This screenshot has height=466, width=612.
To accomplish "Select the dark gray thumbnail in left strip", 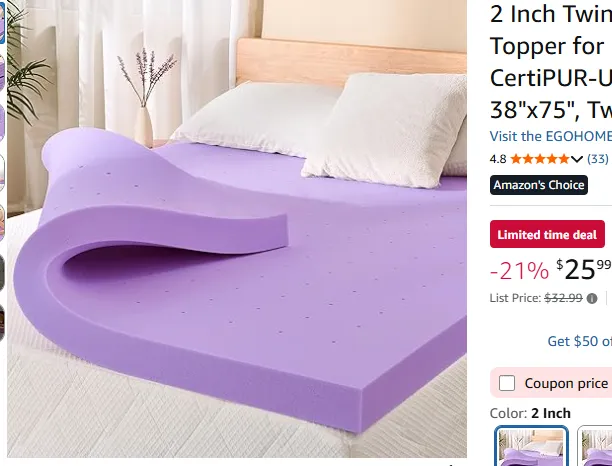I will tap(2, 273).
